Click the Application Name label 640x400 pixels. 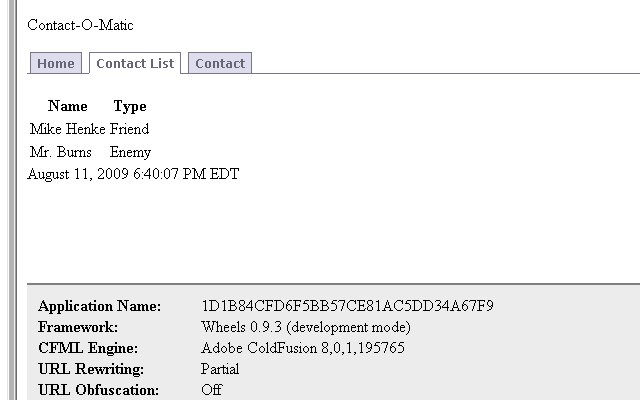100,306
